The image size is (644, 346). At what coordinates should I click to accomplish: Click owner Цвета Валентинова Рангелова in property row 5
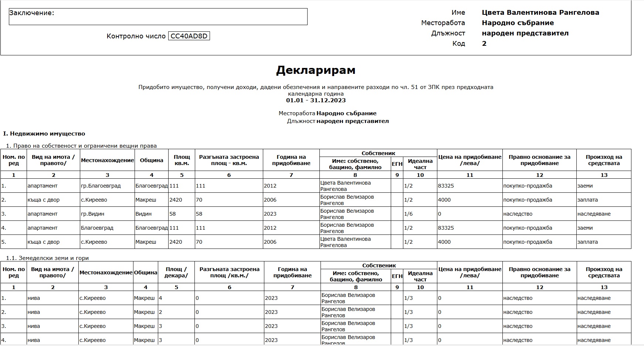pyautogui.click(x=346, y=242)
